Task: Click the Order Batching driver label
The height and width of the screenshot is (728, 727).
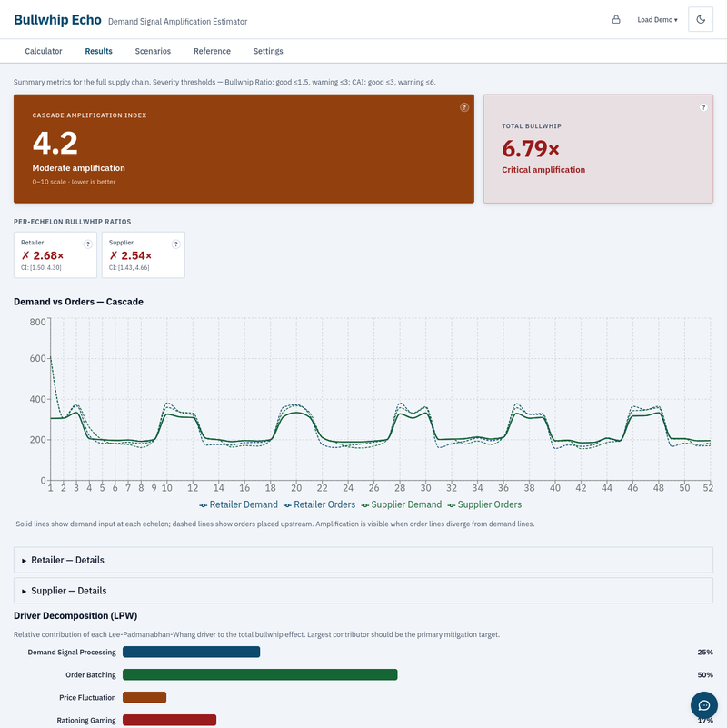Action: click(91, 675)
